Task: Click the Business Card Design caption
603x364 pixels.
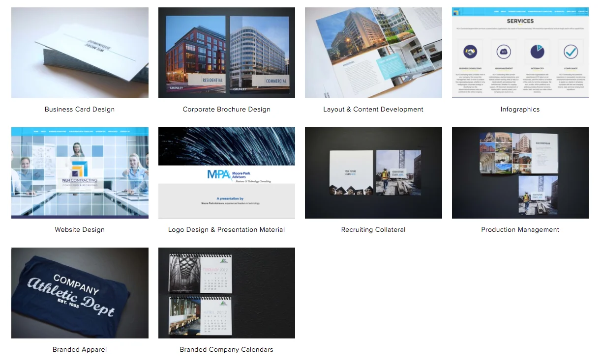Action: coord(80,110)
